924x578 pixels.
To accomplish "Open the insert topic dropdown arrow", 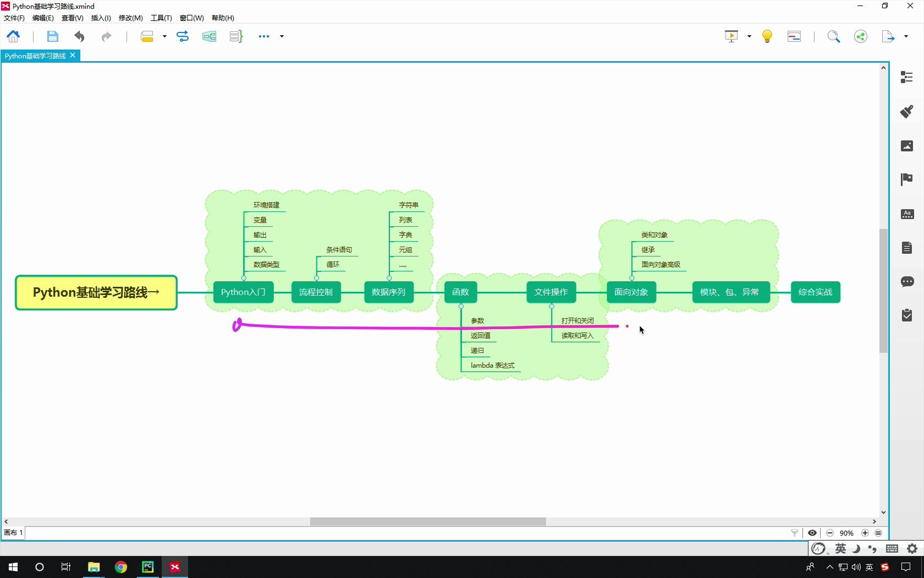I will pyautogui.click(x=164, y=36).
